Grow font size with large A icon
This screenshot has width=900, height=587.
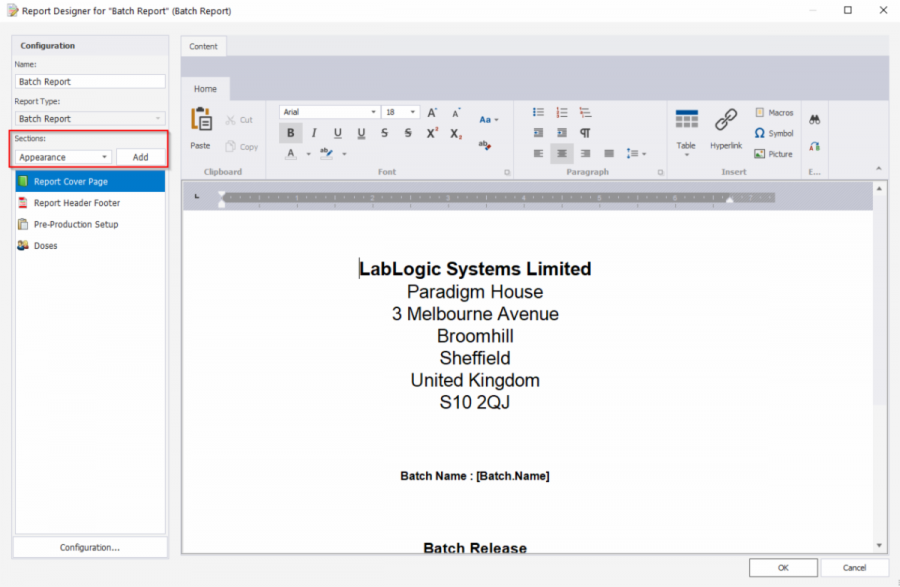(432, 112)
